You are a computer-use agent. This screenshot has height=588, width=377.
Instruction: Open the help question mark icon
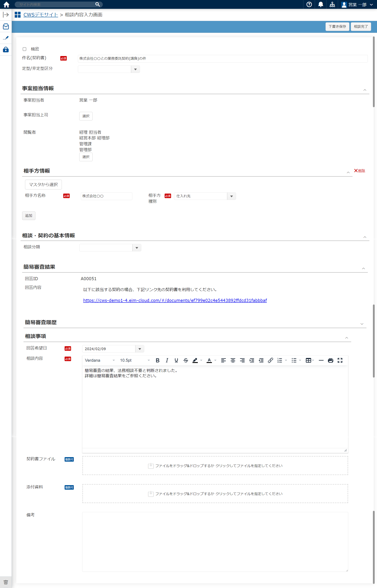coord(309,5)
